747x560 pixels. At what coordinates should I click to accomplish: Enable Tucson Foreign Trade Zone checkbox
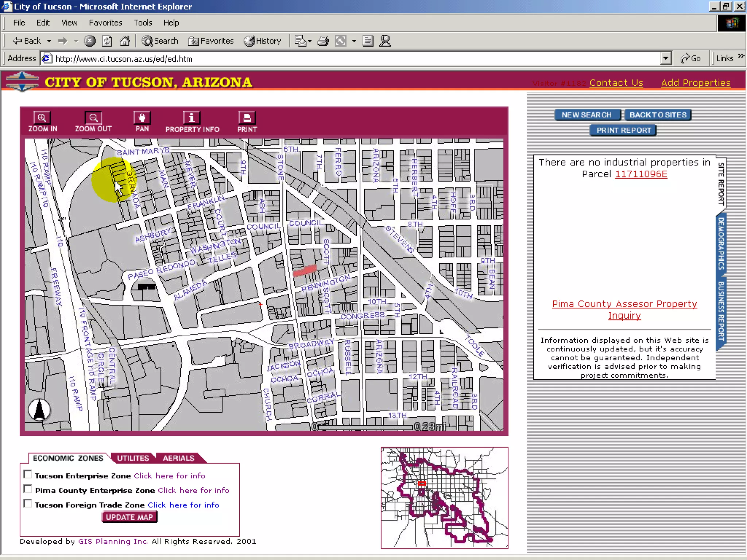pyautogui.click(x=27, y=503)
